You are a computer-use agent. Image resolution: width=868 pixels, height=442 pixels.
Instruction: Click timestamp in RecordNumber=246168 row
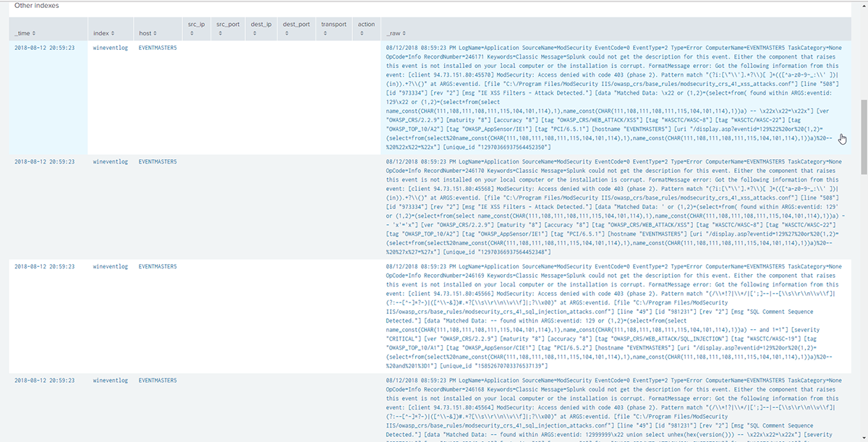(44, 381)
